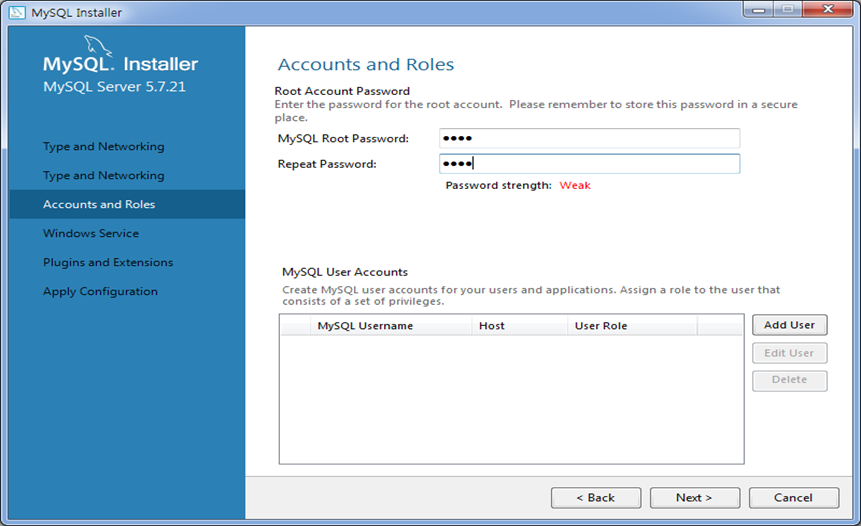Click the disabled Edit User button

coord(789,353)
